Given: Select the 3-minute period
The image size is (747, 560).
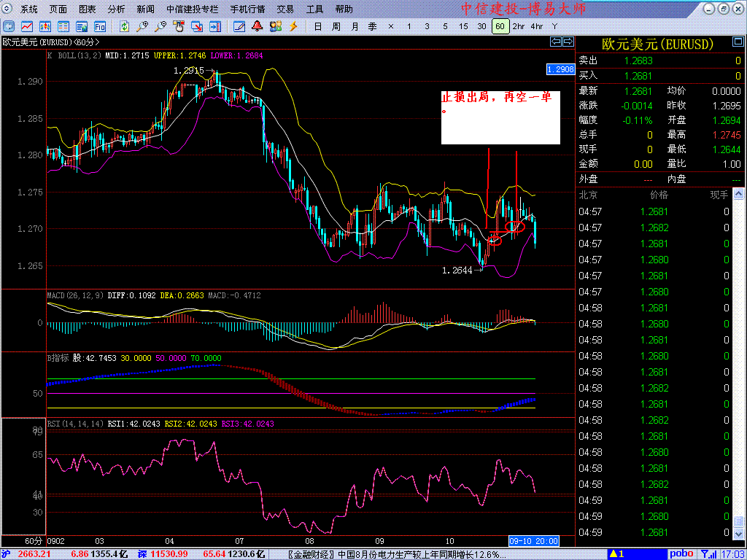Looking at the screenshot, I should [x=427, y=27].
